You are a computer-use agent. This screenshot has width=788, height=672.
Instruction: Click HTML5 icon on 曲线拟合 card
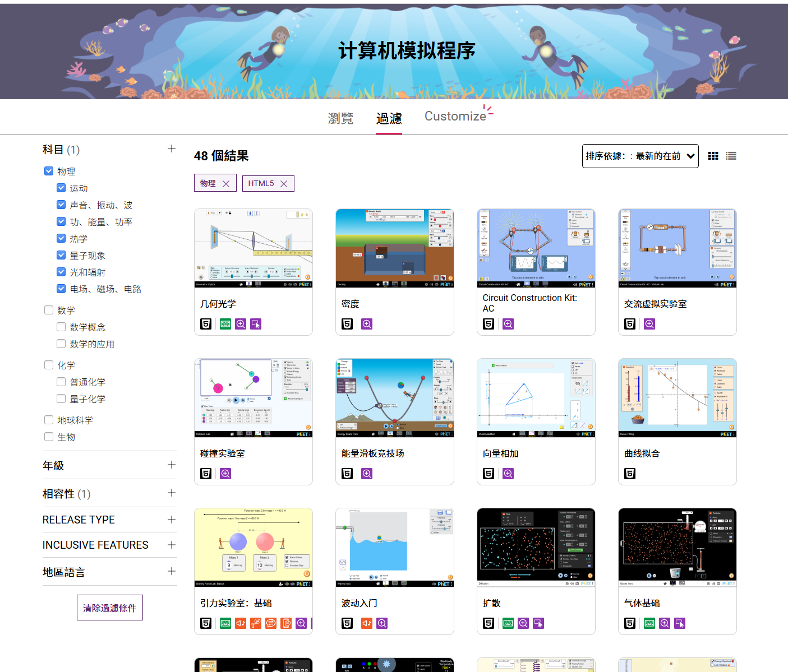coord(630,474)
